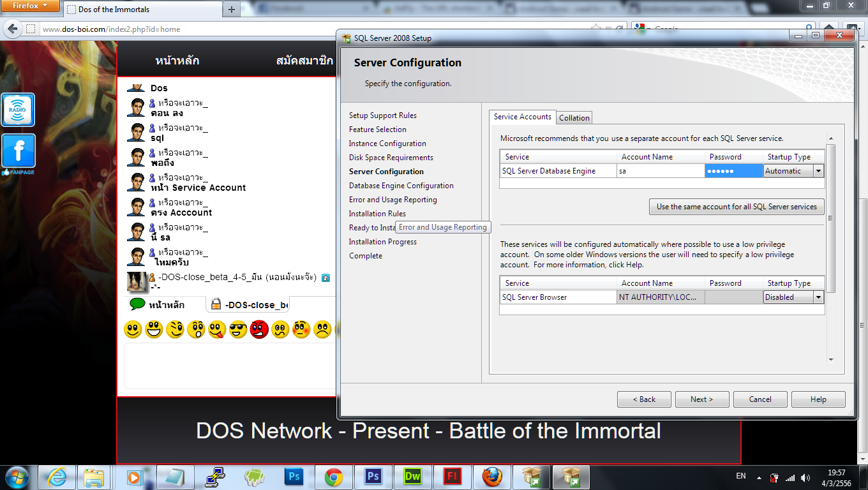Open Startup Type dropdown for SQL Server Browser

point(818,297)
